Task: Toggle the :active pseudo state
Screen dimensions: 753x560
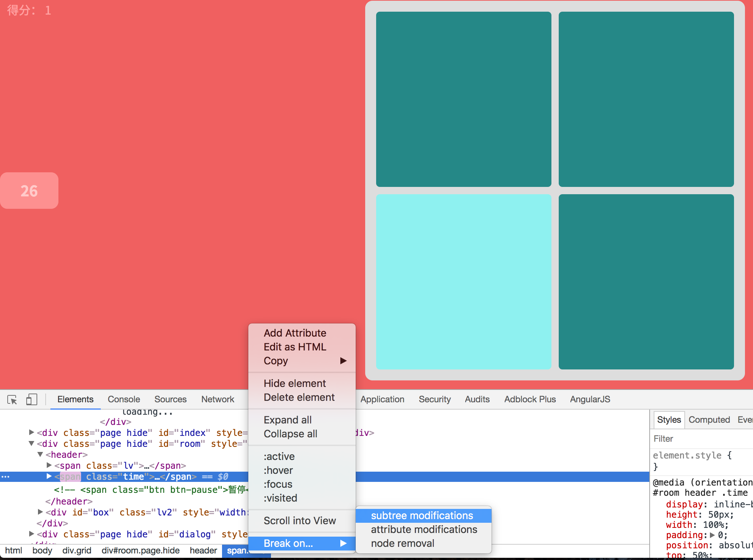Action: point(279,456)
